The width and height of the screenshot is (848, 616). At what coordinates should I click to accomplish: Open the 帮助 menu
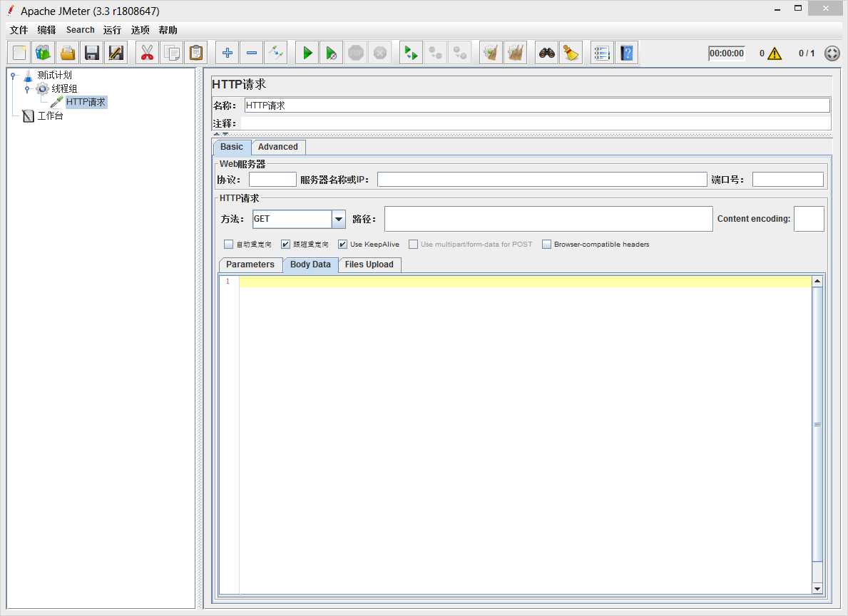[168, 30]
